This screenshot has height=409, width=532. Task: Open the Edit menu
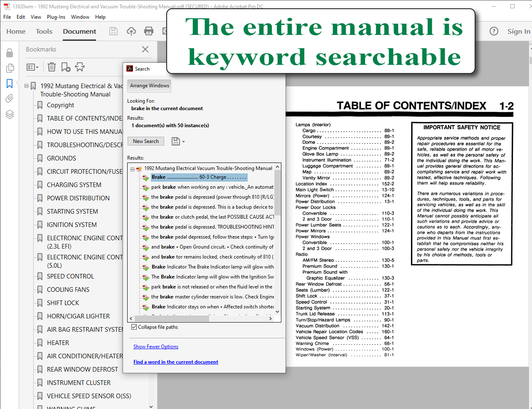click(x=21, y=17)
